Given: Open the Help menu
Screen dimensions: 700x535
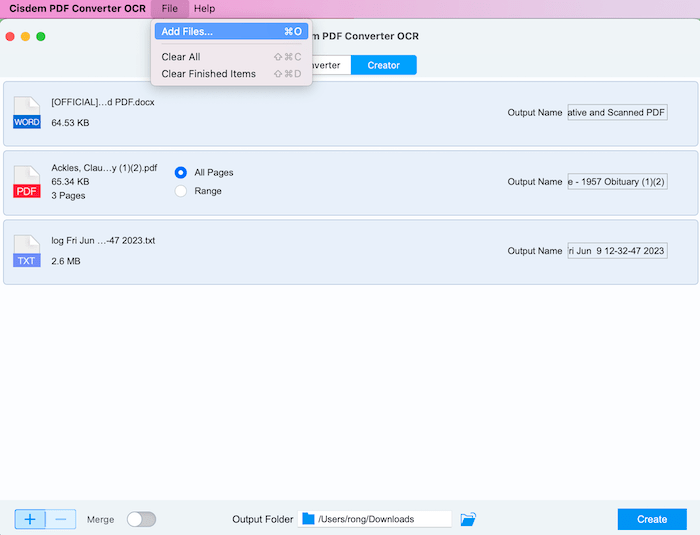Looking at the screenshot, I should [204, 8].
